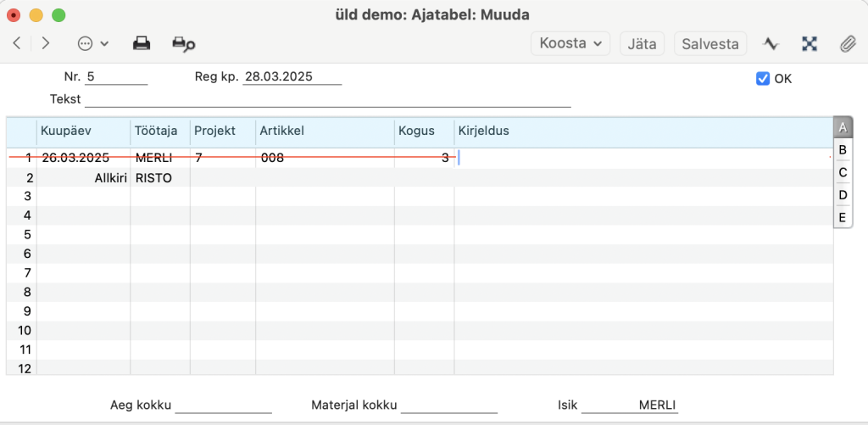Image resolution: width=868 pixels, height=425 pixels.
Task: Click the print preview icon
Action: coord(183,43)
